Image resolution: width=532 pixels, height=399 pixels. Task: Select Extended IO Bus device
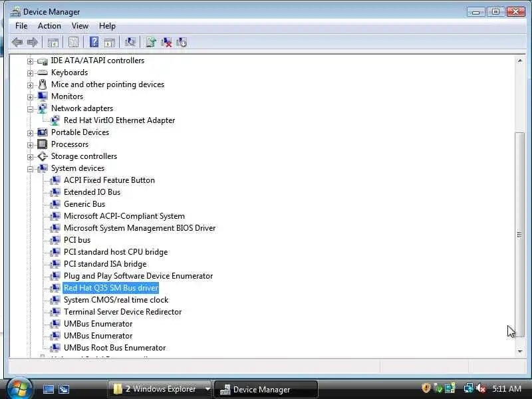[92, 192]
